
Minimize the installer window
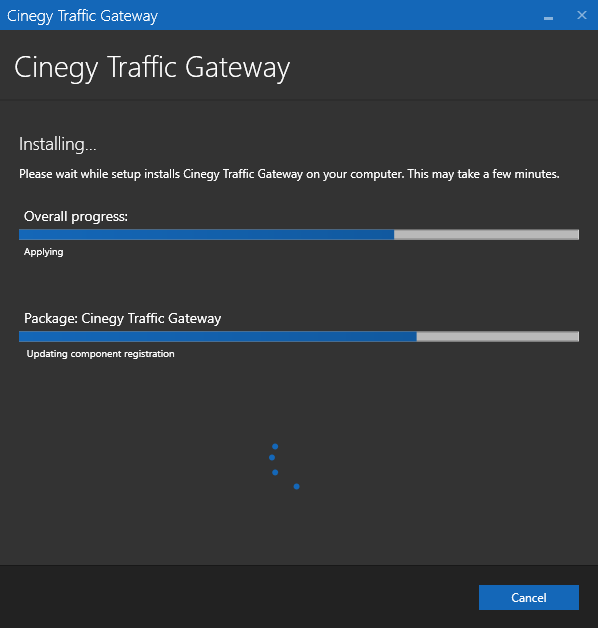pos(548,16)
